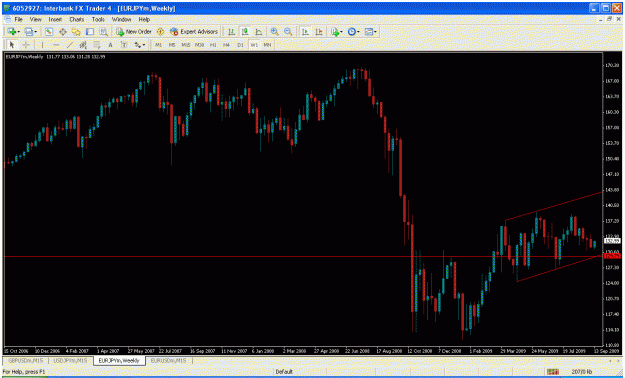Switch chart to H4 timeframe
Viewport: 625px width, 378px height.
click(x=226, y=45)
